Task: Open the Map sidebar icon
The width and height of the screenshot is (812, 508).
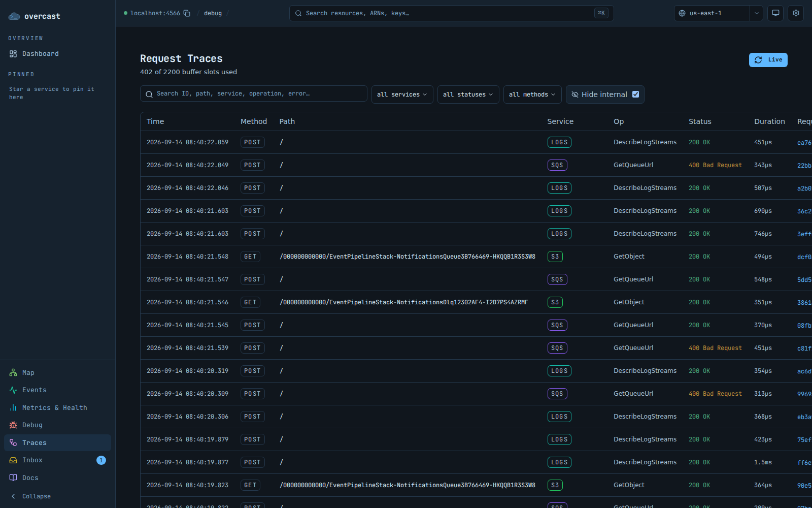Action: pos(13,373)
